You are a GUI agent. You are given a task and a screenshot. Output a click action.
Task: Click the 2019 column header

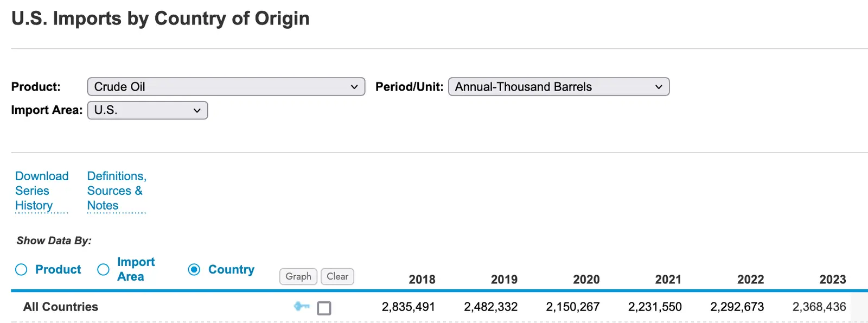pos(504,280)
